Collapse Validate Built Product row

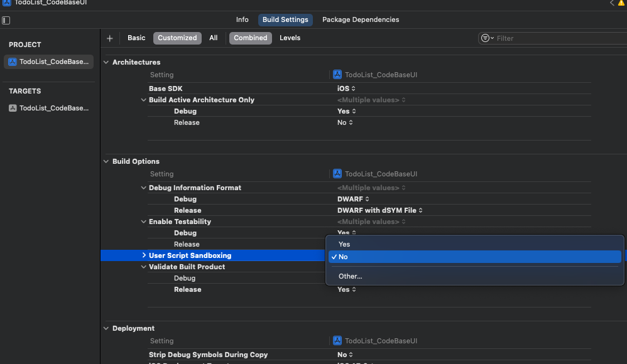pyautogui.click(x=143, y=267)
